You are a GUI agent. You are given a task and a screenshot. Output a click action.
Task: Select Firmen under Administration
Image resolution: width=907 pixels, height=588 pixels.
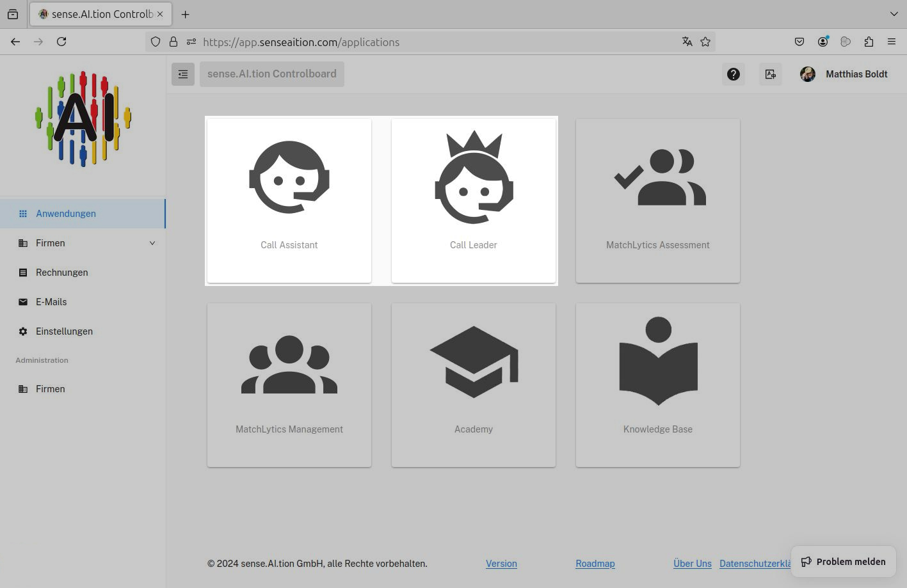click(x=83, y=389)
